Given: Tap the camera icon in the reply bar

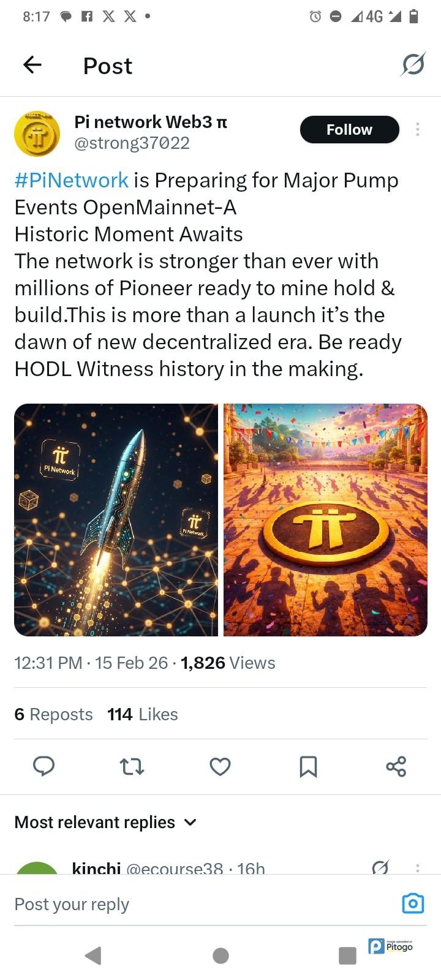Looking at the screenshot, I should 412,903.
